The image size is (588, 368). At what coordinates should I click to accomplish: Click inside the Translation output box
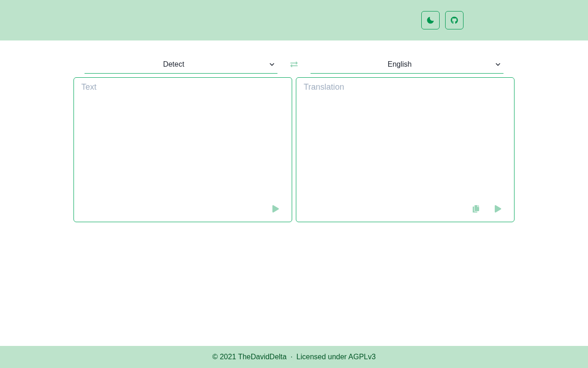405,143
